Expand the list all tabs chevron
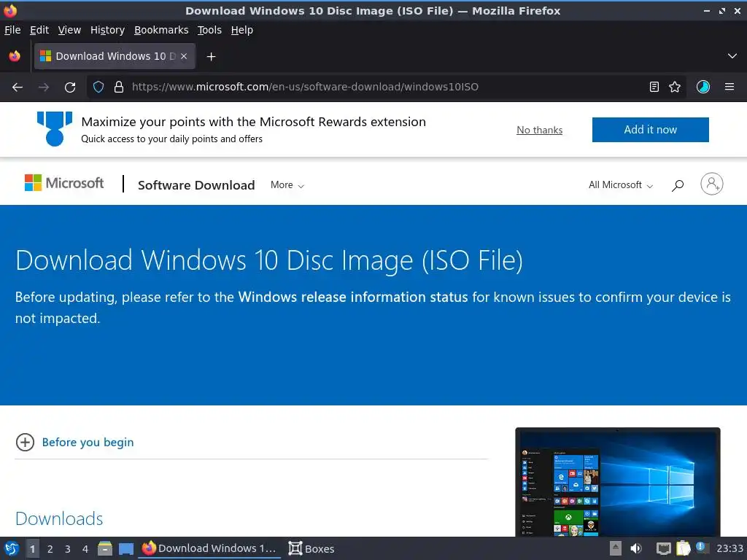Viewport: 747px width, 560px height. pyautogui.click(x=732, y=56)
